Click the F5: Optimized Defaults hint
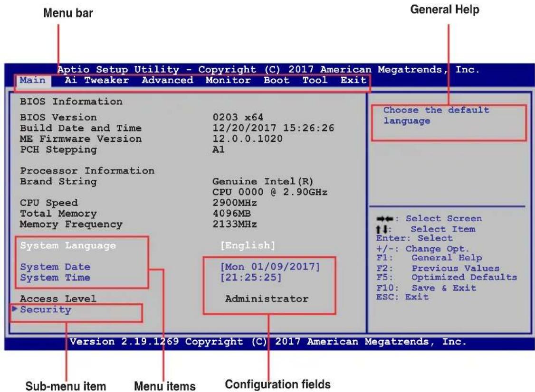Viewport: 535px width, 392px height. pos(447,278)
